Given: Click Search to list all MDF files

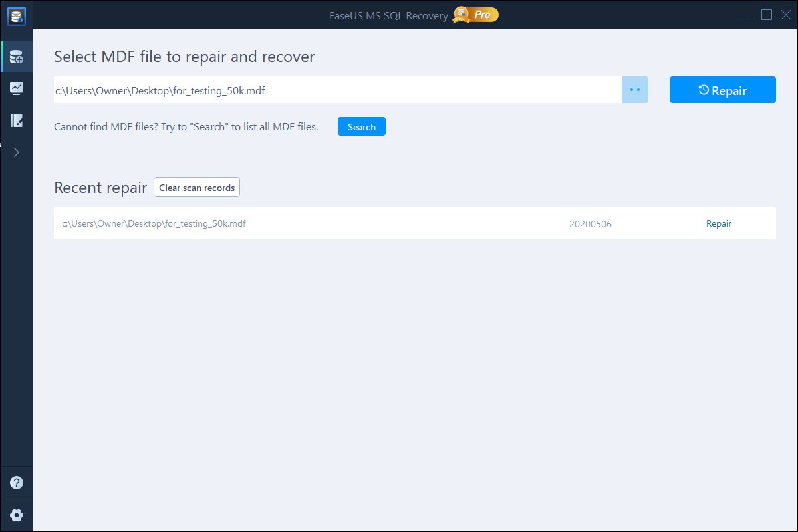Looking at the screenshot, I should [x=362, y=127].
